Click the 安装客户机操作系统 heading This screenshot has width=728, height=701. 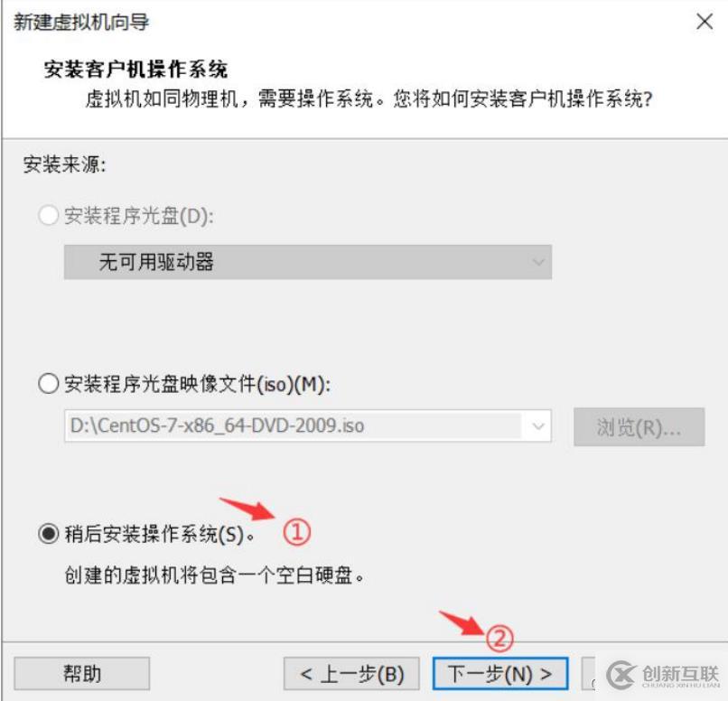point(135,70)
